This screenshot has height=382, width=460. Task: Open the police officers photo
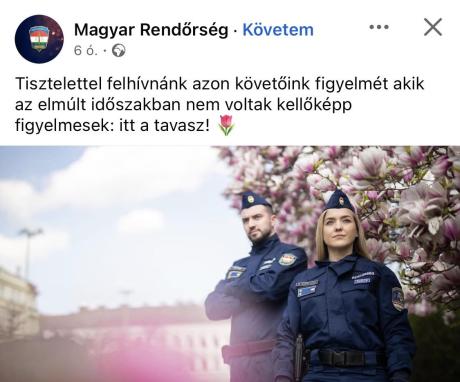pos(230,264)
